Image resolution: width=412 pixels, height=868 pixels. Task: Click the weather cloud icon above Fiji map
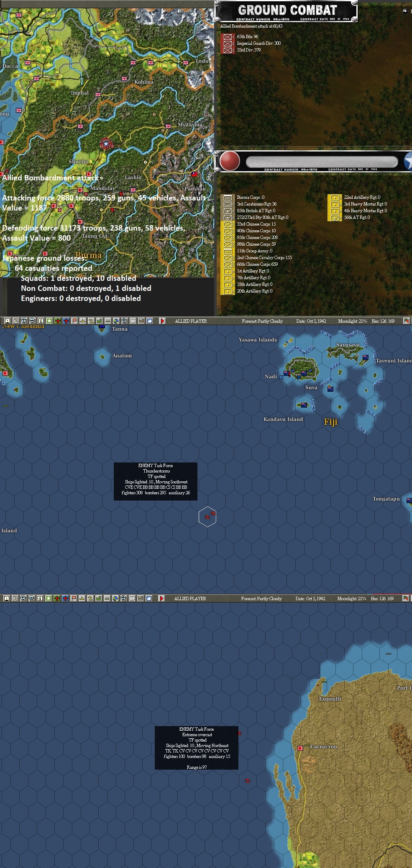[x=150, y=321]
